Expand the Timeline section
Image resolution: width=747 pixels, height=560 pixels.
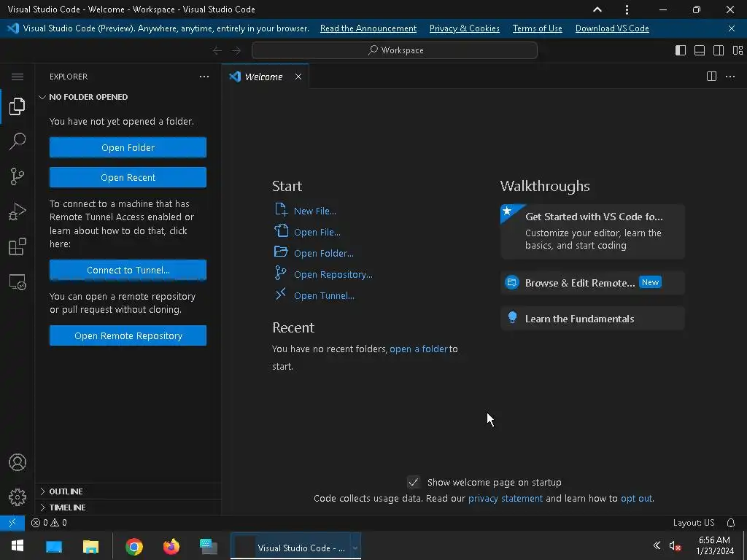[128, 507]
